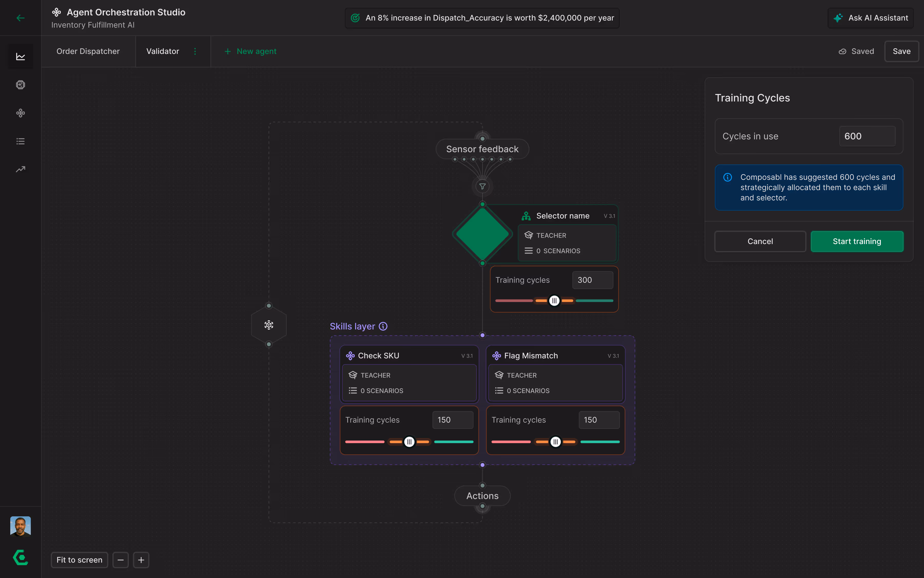Click the back arrow icon

pyautogui.click(x=21, y=18)
